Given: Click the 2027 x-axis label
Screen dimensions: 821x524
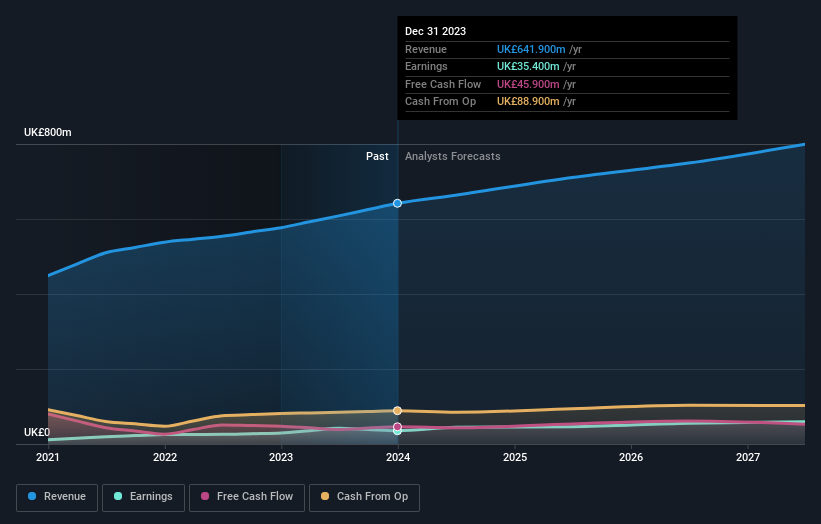Looking at the screenshot, I should (748, 458).
